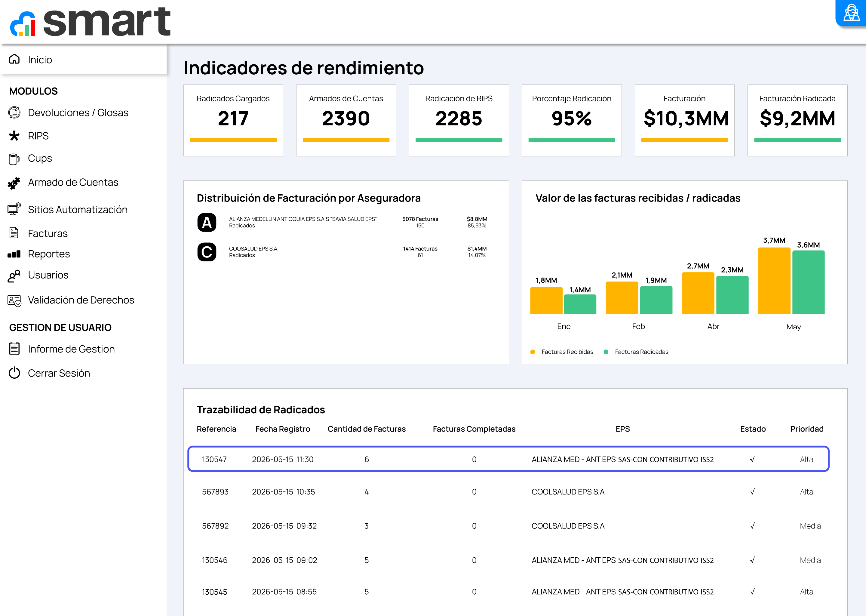This screenshot has width=866, height=616.
Task: Go to the RIPS module
Action: [x=38, y=136]
